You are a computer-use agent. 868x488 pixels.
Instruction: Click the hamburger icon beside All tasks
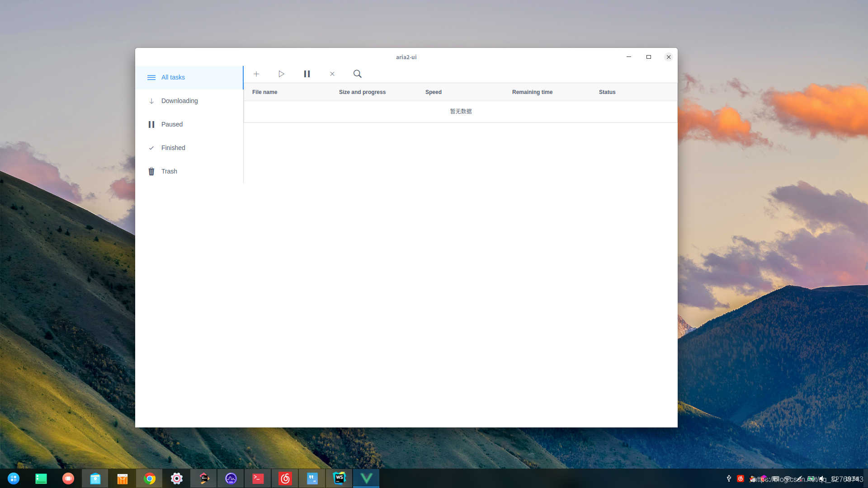coord(151,77)
